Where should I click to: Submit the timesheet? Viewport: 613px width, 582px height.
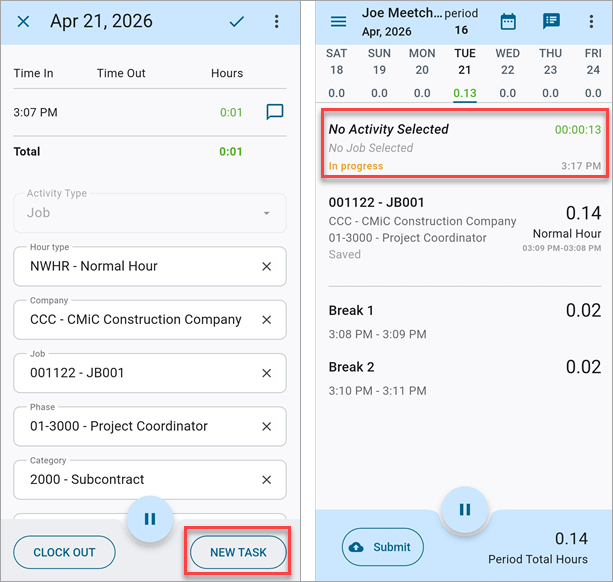(383, 547)
